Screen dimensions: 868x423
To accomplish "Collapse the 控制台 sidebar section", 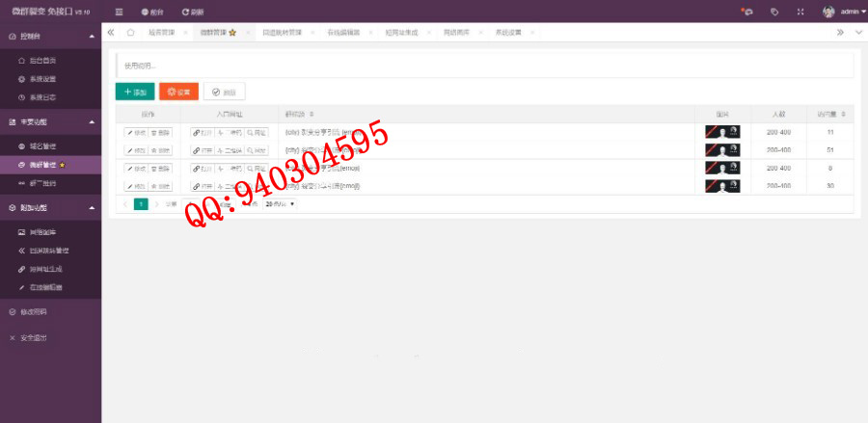I will tap(92, 36).
